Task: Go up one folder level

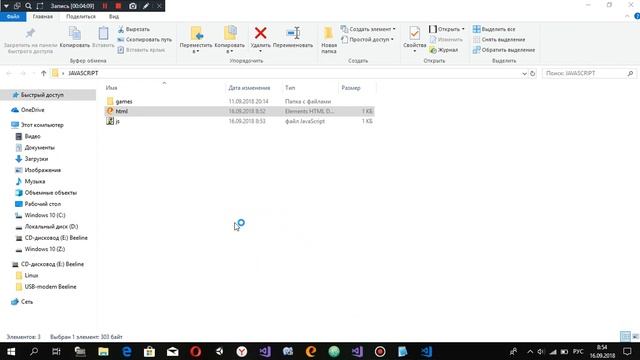Action: pyautogui.click(x=44, y=73)
